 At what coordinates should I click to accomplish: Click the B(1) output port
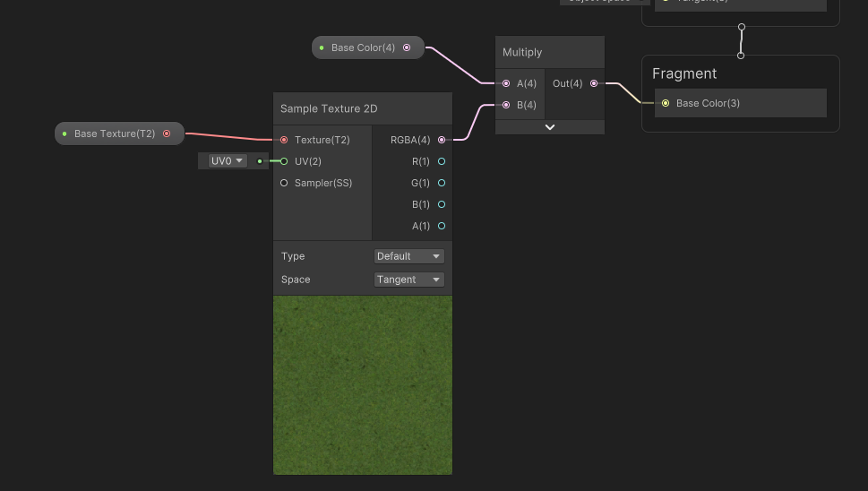442,204
